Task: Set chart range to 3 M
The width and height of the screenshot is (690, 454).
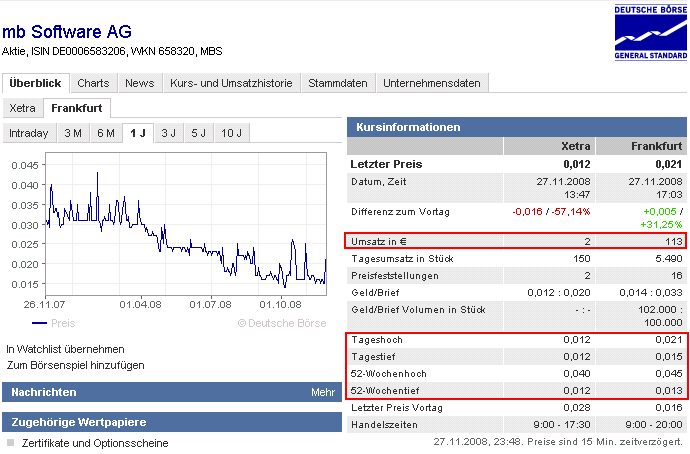Action: [73, 133]
